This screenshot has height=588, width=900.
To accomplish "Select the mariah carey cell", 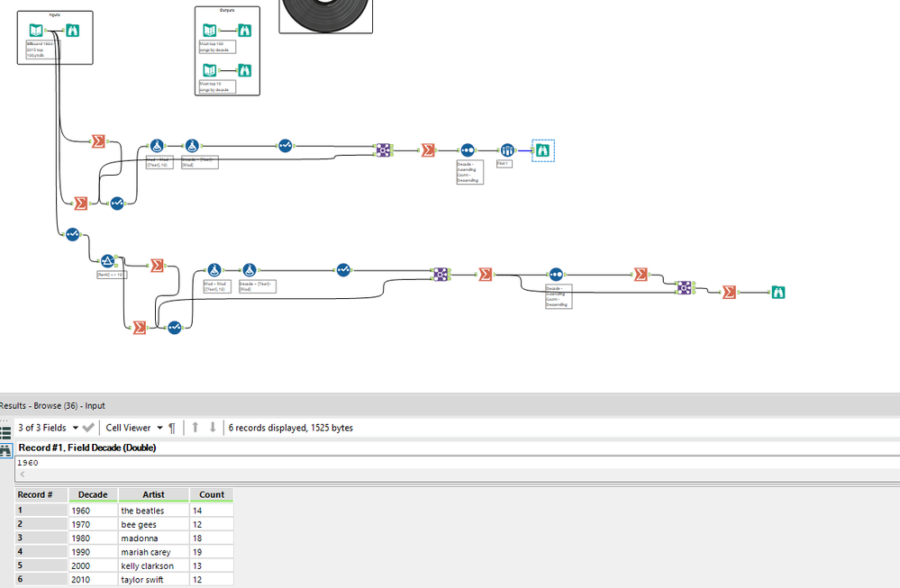I will (153, 552).
